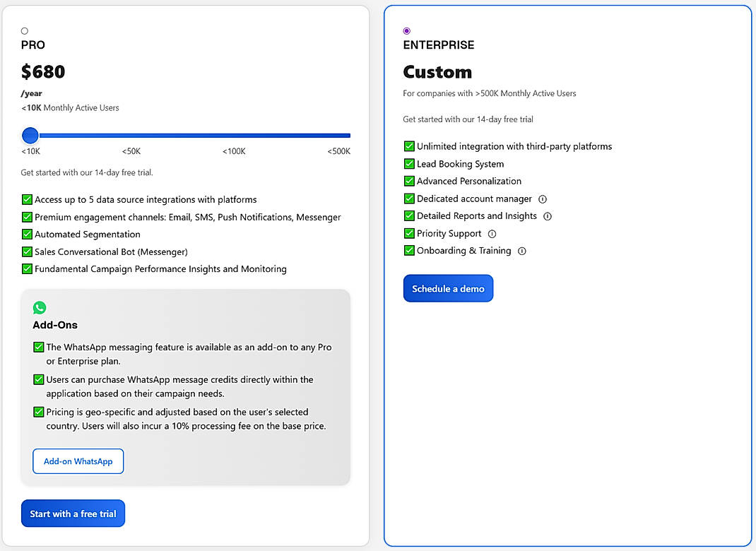756x551 pixels.
Task: Start with a free trial
Action: point(73,514)
